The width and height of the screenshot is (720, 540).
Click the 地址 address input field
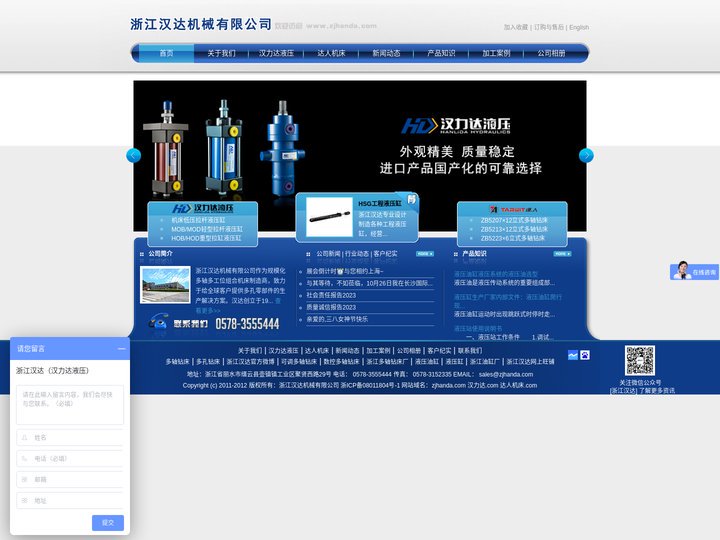70,501
